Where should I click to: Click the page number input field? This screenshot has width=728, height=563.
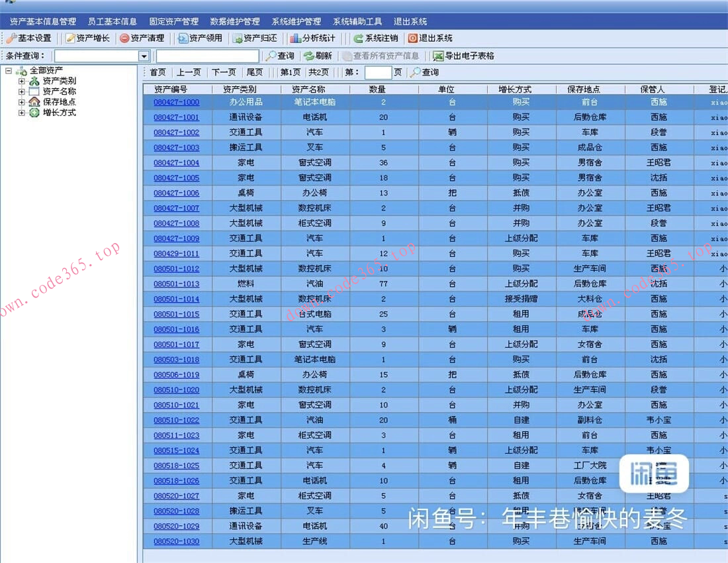click(378, 72)
